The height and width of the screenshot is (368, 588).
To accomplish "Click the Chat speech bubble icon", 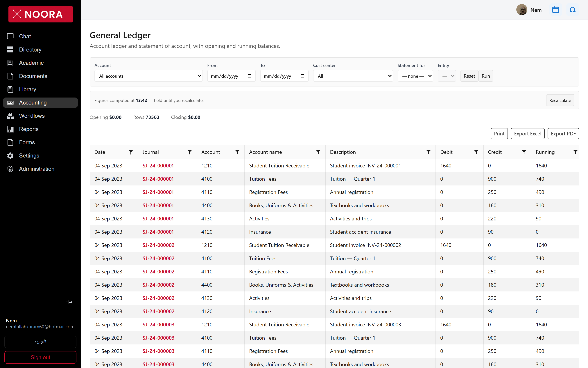I will click(10, 36).
